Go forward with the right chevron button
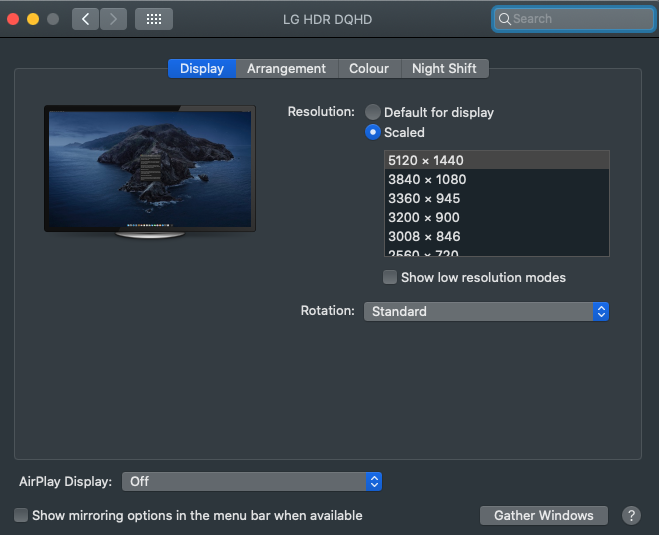 pyautogui.click(x=113, y=19)
